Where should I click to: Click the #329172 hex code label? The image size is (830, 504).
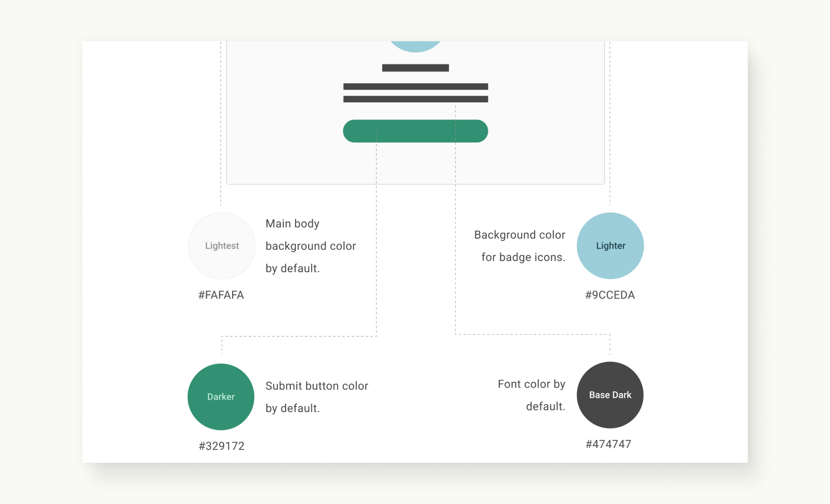[x=222, y=446]
